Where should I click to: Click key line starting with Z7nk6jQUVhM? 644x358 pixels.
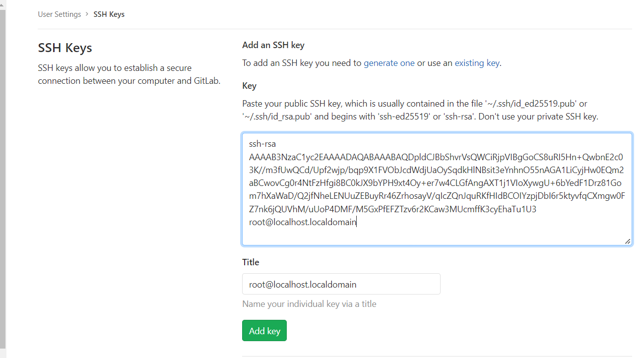pyautogui.click(x=392, y=209)
